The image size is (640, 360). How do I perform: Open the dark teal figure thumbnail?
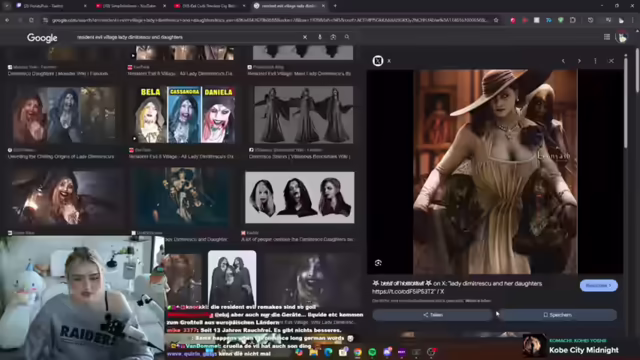[x=183, y=198]
